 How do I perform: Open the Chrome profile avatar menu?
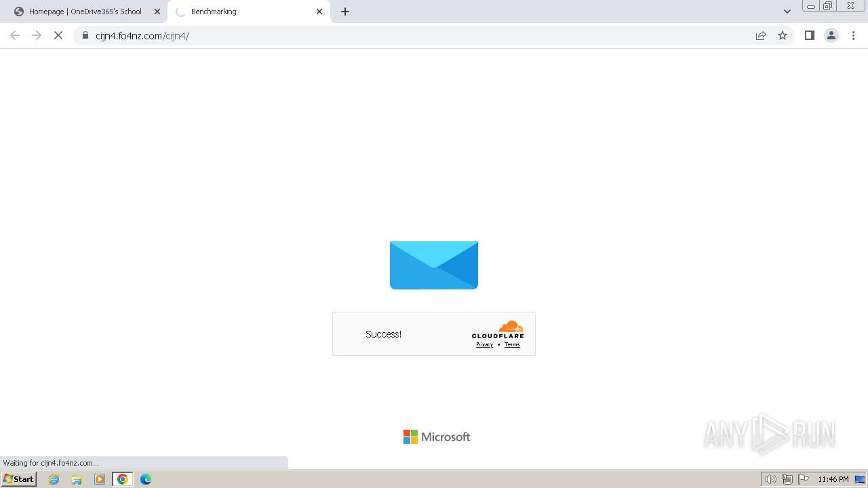pos(831,35)
